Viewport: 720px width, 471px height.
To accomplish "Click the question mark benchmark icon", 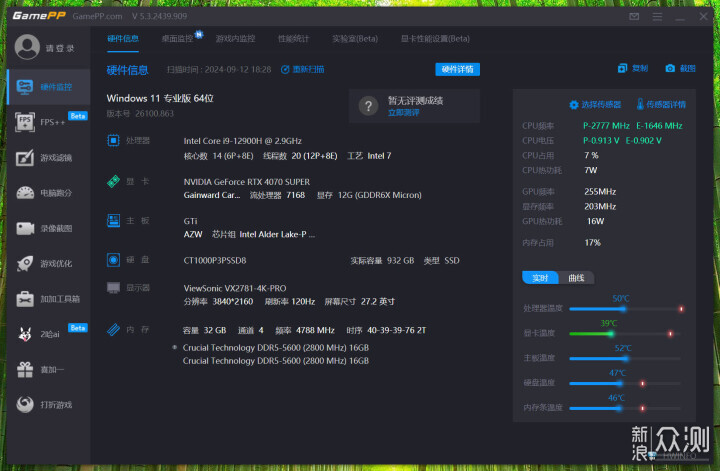I will [368, 106].
